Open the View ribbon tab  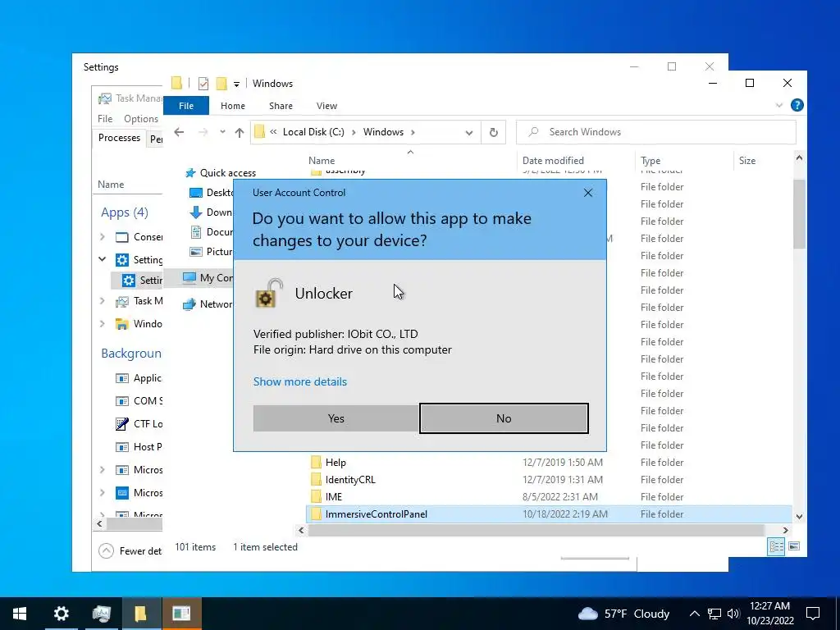(x=326, y=106)
